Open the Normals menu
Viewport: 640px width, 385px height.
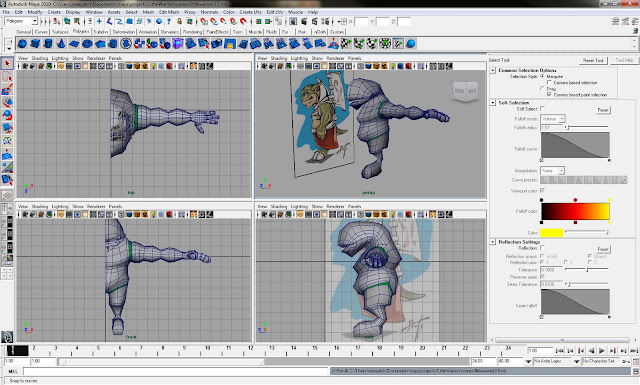(209, 12)
